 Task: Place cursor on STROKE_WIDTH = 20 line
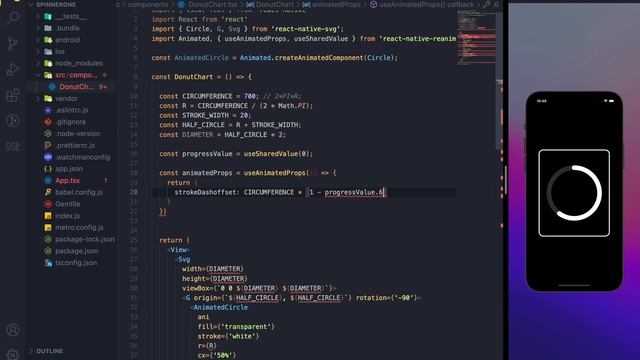(205, 115)
